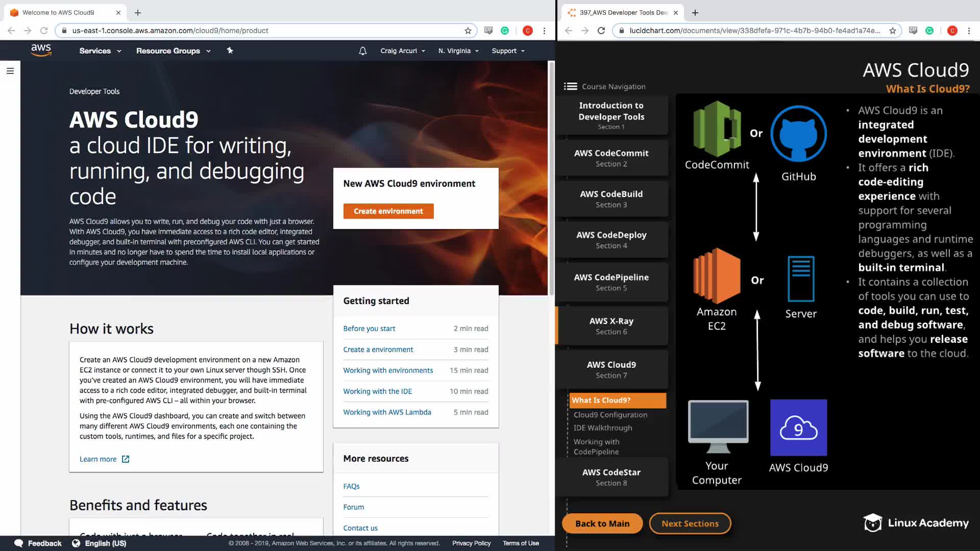Reload the lucidchart browser tab

601,31
